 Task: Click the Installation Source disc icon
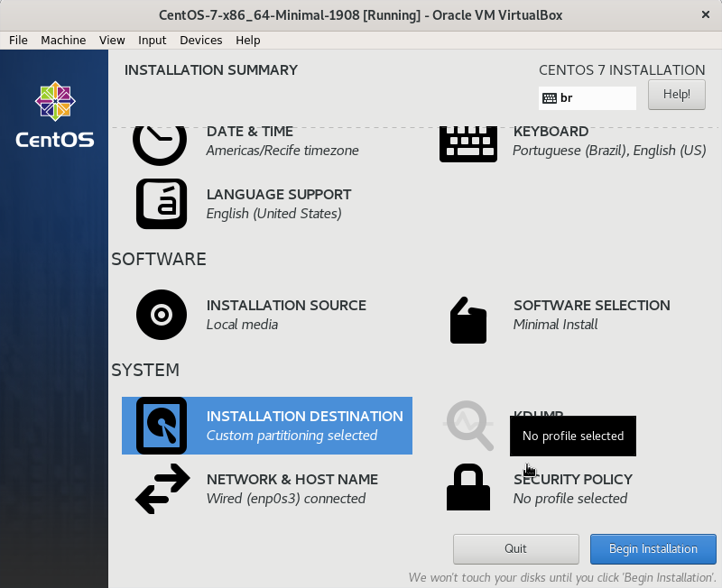click(x=162, y=315)
